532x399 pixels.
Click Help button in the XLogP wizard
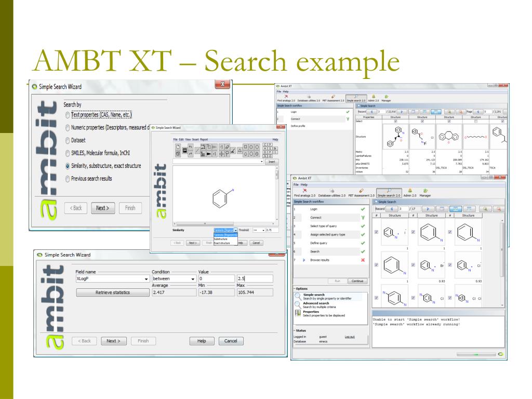202,341
